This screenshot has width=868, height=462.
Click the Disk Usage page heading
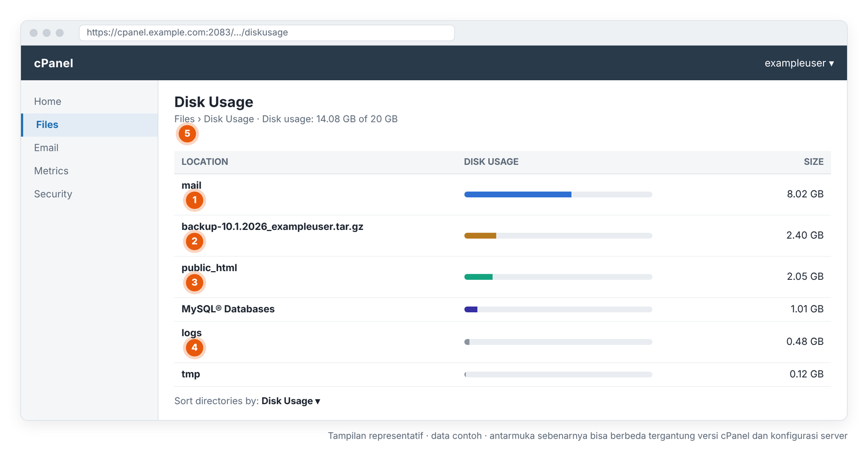(214, 102)
